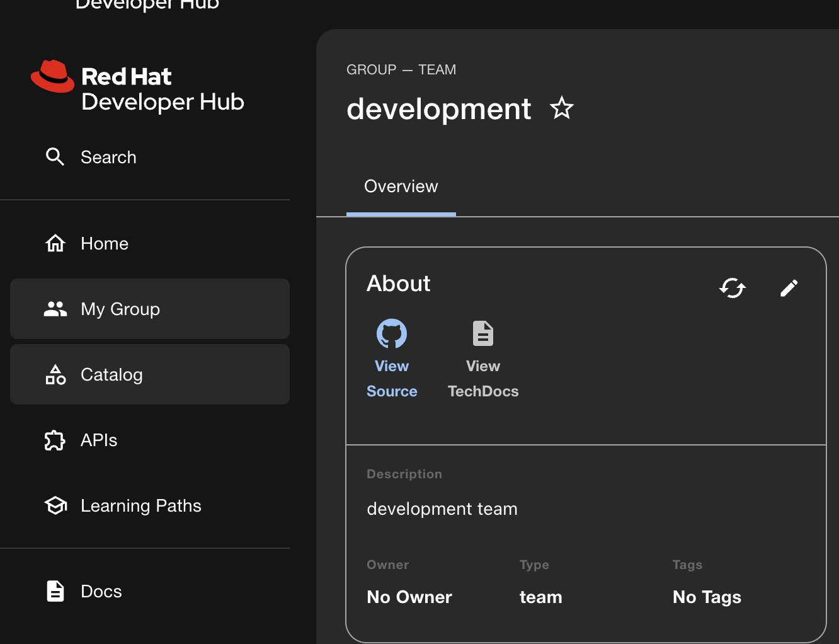Click the Docs document icon in sidebar
This screenshot has width=839, height=644.
(x=55, y=591)
